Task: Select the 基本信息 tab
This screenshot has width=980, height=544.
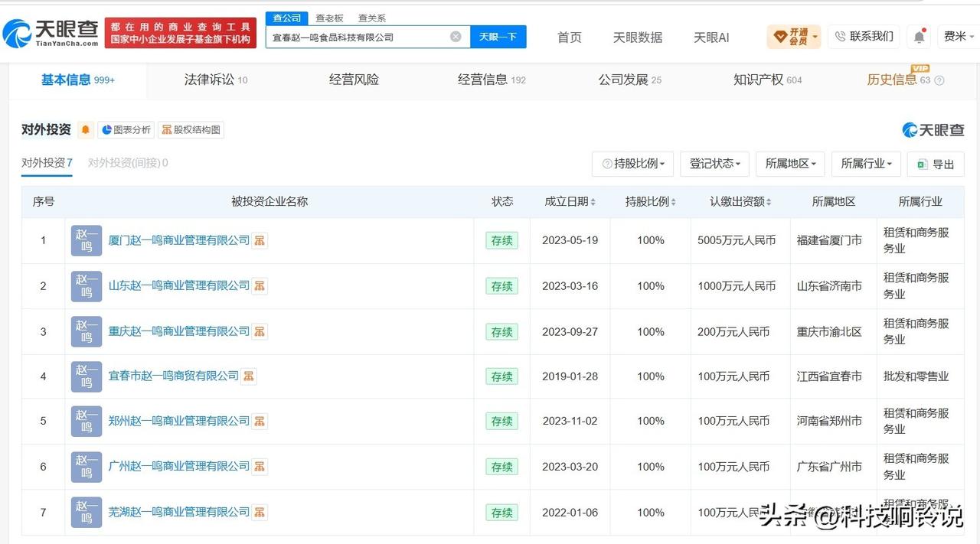Action: click(77, 80)
